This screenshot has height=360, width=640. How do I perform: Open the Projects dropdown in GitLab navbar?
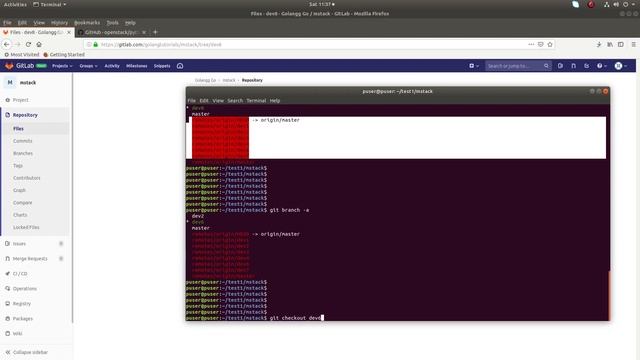62,66
